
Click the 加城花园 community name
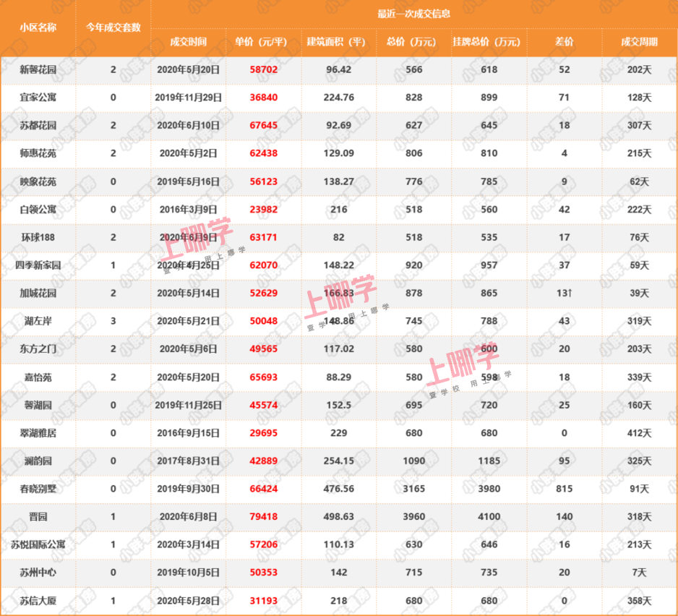tap(38, 294)
